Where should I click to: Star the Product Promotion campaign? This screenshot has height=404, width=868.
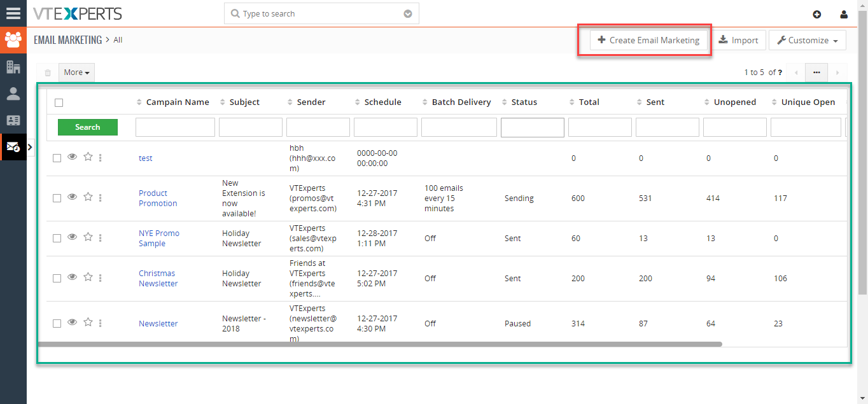click(x=88, y=197)
